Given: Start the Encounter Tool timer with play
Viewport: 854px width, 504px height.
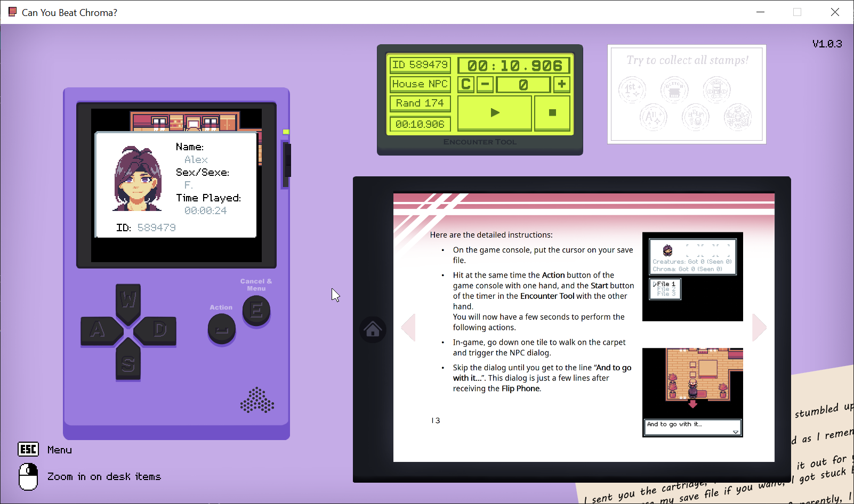Looking at the screenshot, I should coord(495,112).
